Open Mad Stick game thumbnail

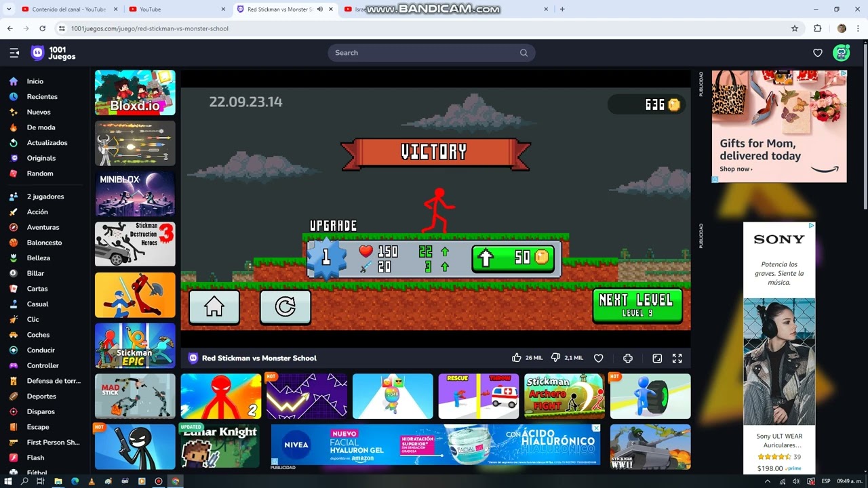[x=135, y=396]
